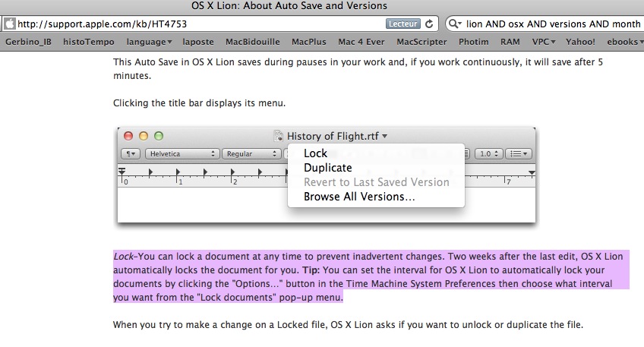Choose Browse All Versions…
This screenshot has height=347, width=644.
coord(359,197)
